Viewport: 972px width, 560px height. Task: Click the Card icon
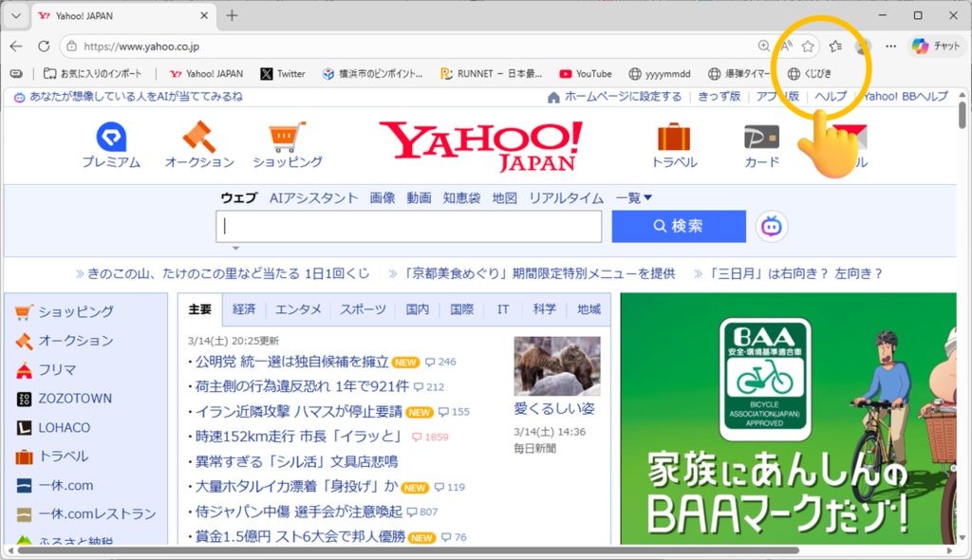coord(761,139)
